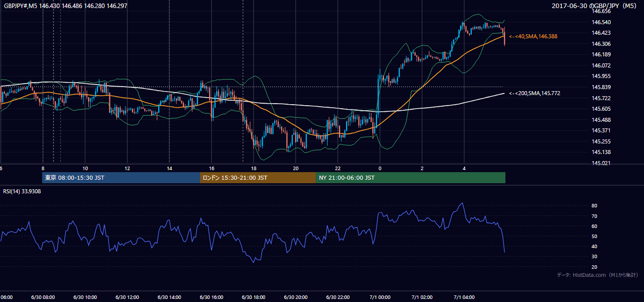Open the HistData.com data source credit

(598, 275)
